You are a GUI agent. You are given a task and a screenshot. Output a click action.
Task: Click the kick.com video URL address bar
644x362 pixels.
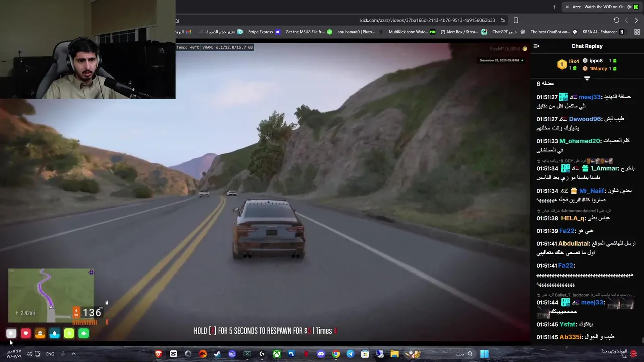click(428, 20)
